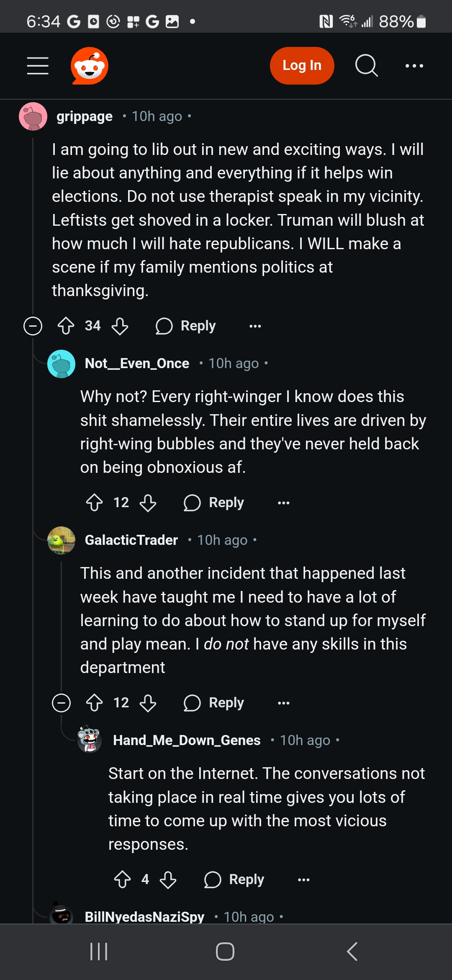Reply to grippage's comment
The image size is (452, 980).
(186, 326)
